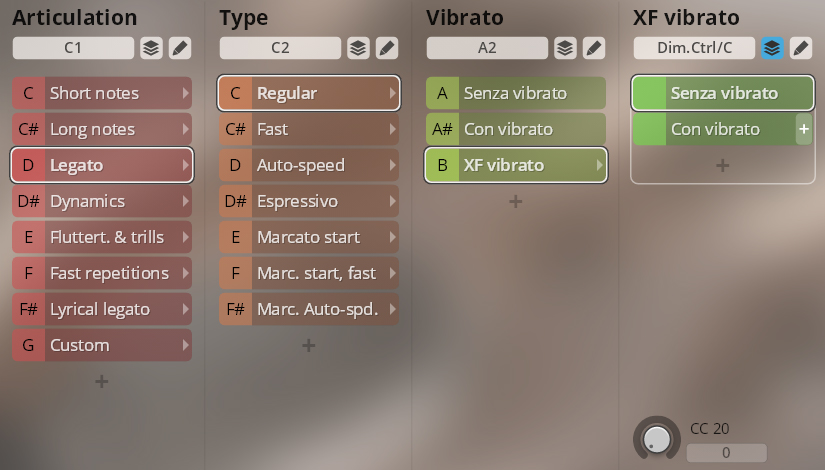The image size is (825, 470).
Task: Select the Lyrical legato articulation
Action: 100,309
